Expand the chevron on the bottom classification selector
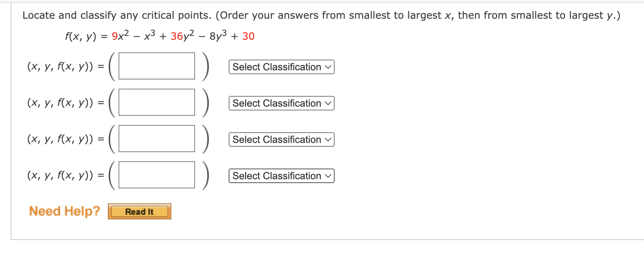644x253 pixels. (328, 176)
